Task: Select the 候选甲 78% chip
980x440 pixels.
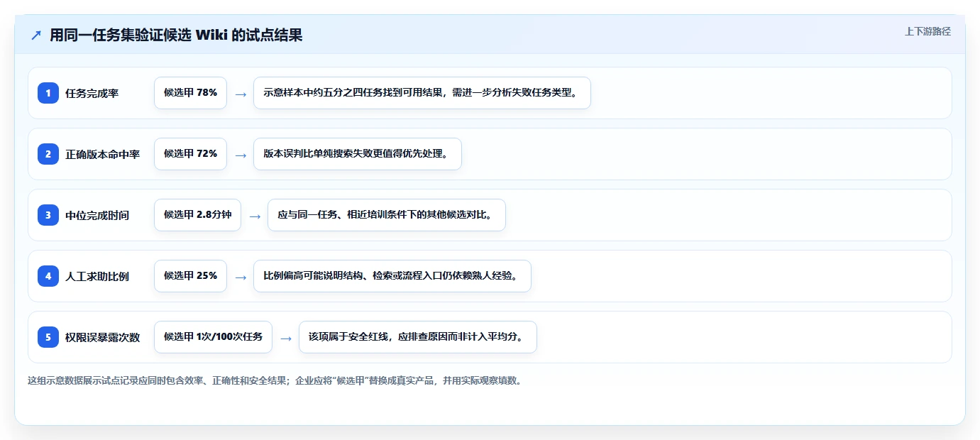Action: [x=190, y=93]
